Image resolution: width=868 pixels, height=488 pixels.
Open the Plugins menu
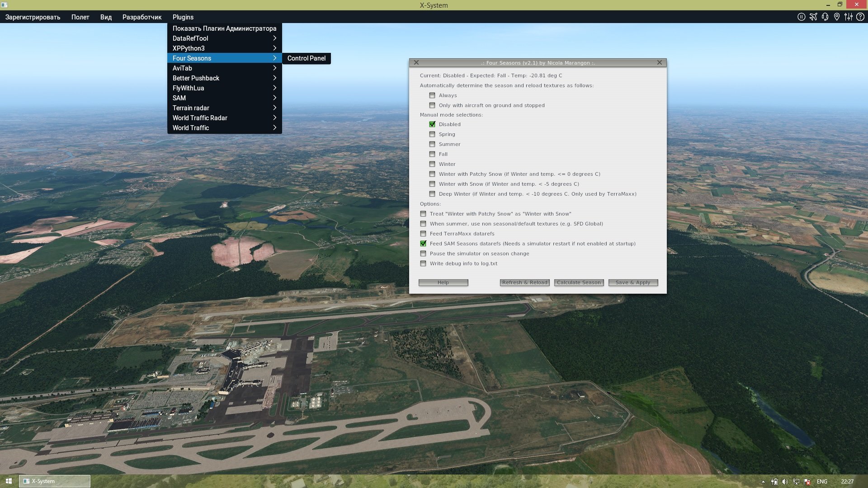[183, 17]
